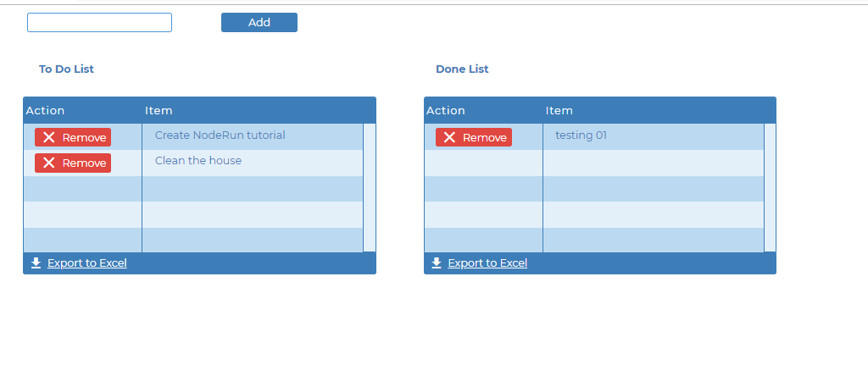Image resolution: width=868 pixels, height=376 pixels.
Task: Click the To Do List vertical scrollbar
Action: [370, 187]
